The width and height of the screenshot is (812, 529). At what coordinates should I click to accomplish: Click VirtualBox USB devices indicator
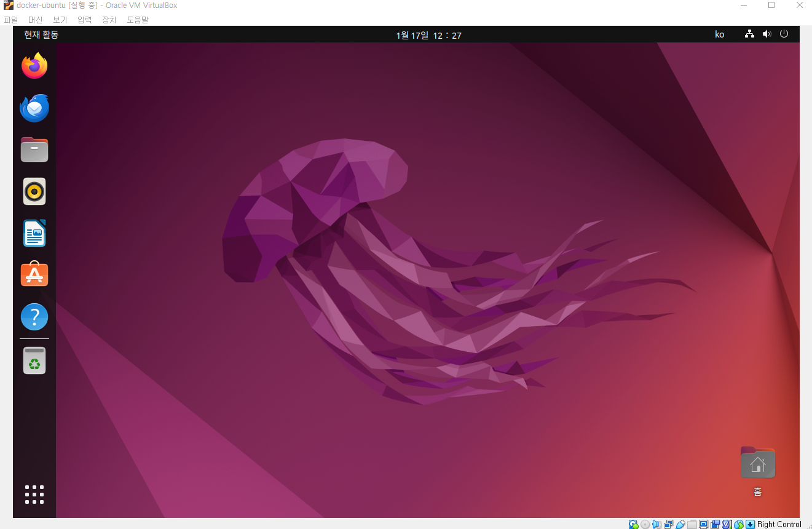680,524
